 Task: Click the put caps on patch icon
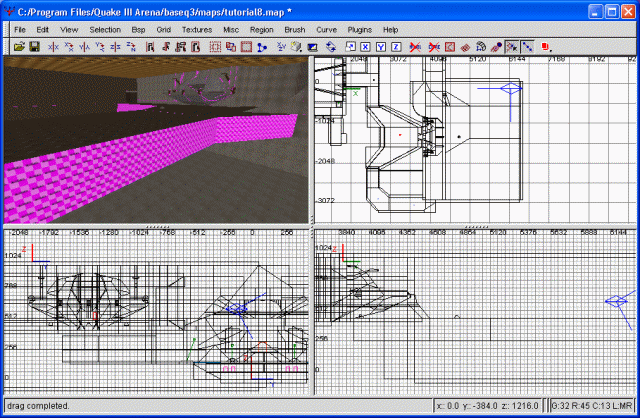point(496,47)
